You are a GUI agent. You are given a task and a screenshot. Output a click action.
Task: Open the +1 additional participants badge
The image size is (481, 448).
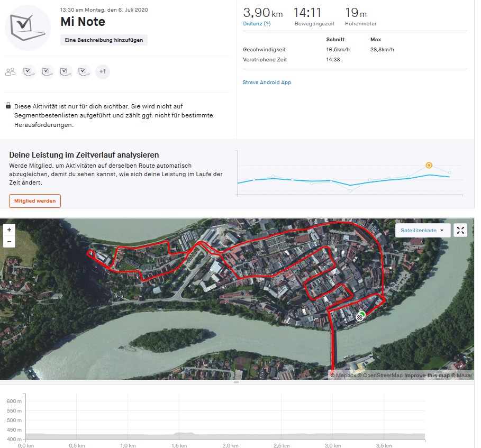(x=103, y=72)
